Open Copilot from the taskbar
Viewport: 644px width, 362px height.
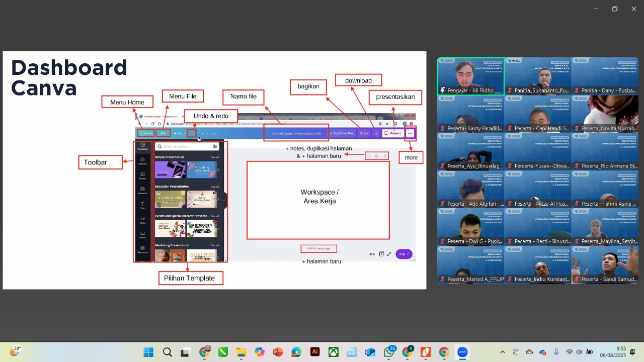pyautogui.click(x=260, y=352)
